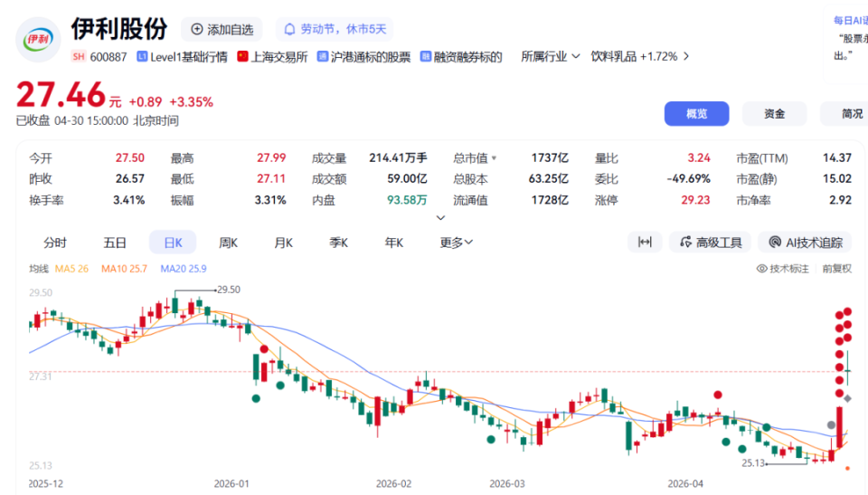The image size is (868, 495).
Task: Select the 周K chart tab
Action: pos(228,243)
